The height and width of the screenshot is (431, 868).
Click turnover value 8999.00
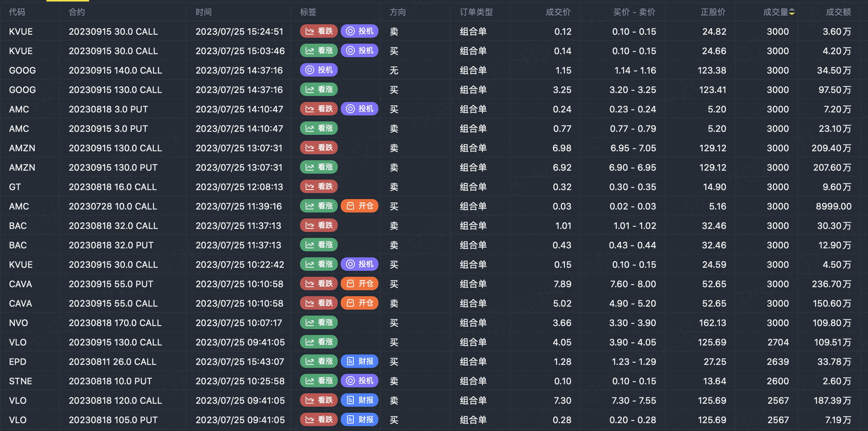click(x=834, y=206)
